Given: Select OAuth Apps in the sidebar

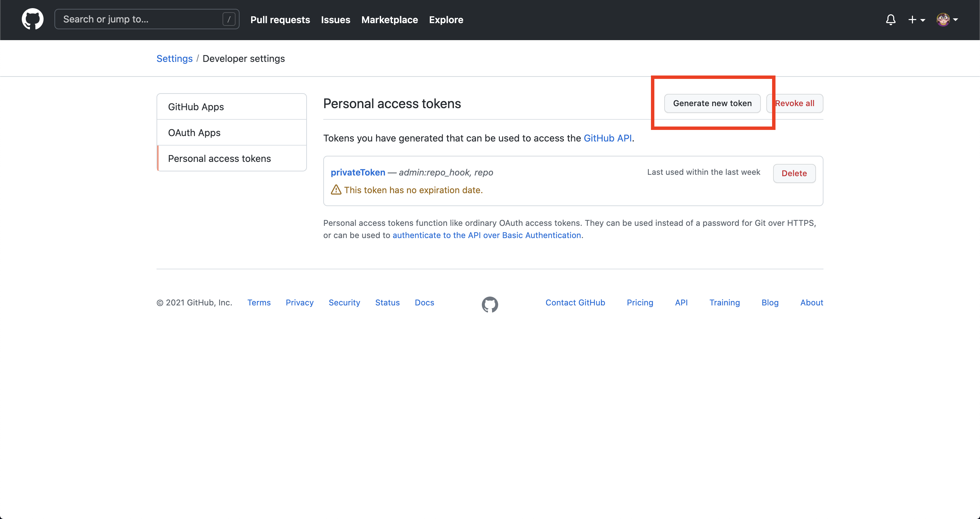Looking at the screenshot, I should [194, 133].
